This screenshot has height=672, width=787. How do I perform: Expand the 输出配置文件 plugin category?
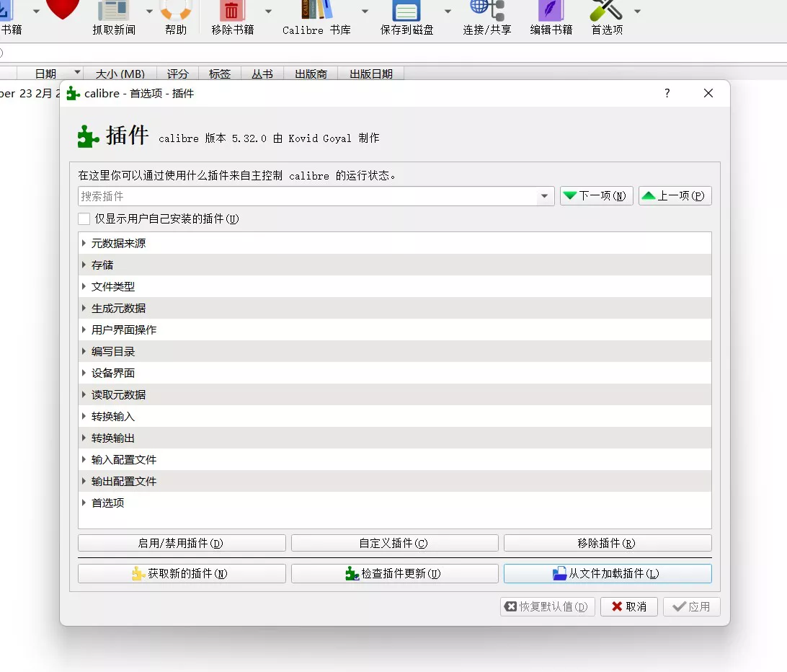(x=84, y=481)
